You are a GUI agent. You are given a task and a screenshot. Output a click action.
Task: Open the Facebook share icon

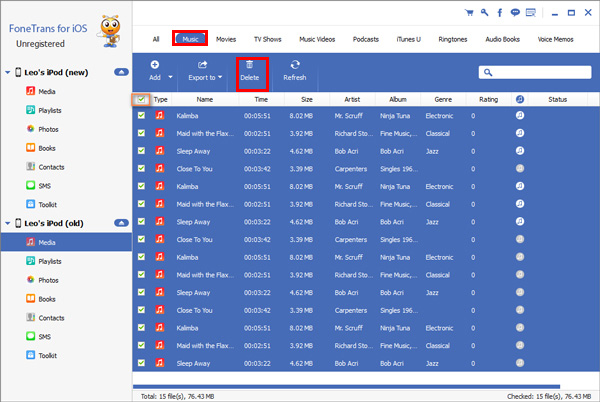[x=500, y=13]
